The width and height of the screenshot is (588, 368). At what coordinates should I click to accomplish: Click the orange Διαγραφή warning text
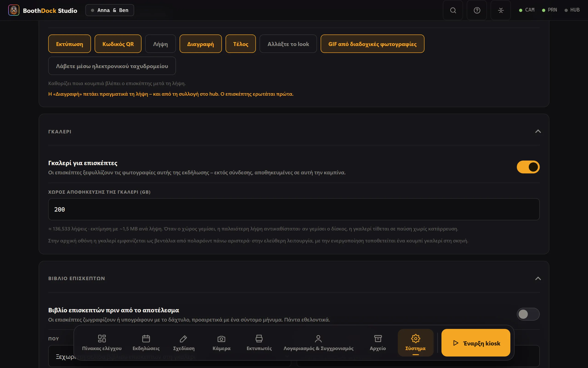pos(171,94)
